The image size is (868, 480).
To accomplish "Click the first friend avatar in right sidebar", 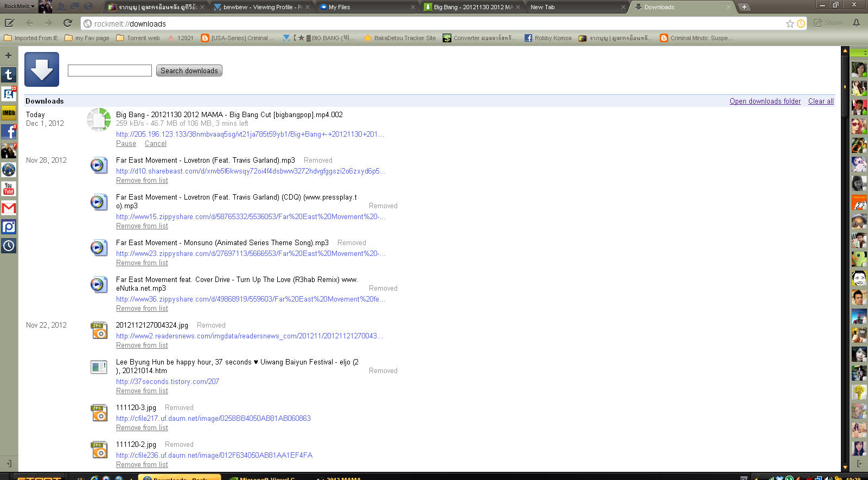I will tap(859, 69).
